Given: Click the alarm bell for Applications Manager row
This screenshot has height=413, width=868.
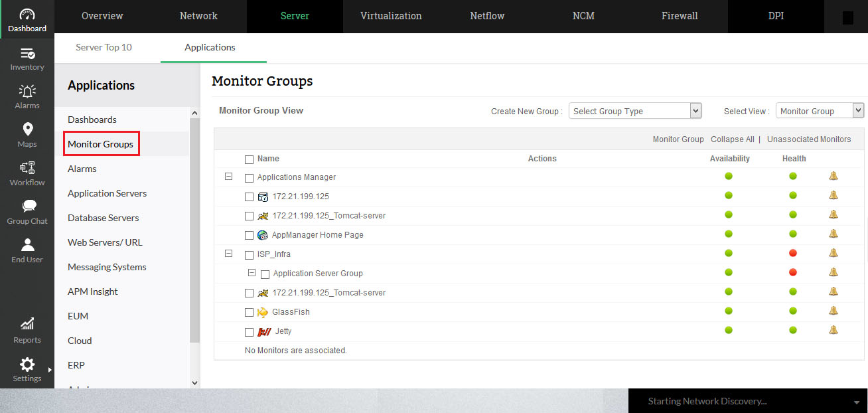Looking at the screenshot, I should 833,176.
